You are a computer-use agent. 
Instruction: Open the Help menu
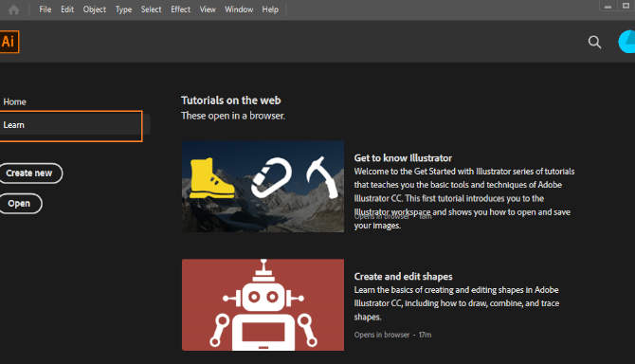click(x=270, y=9)
